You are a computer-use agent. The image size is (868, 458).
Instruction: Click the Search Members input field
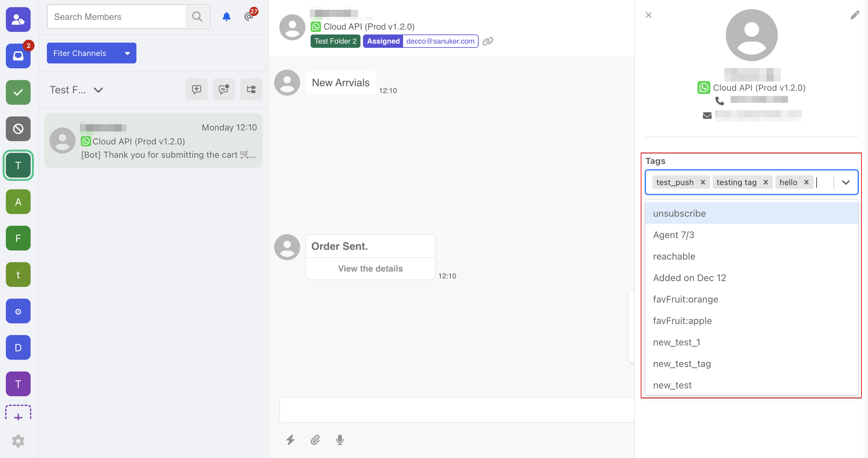pyautogui.click(x=116, y=17)
